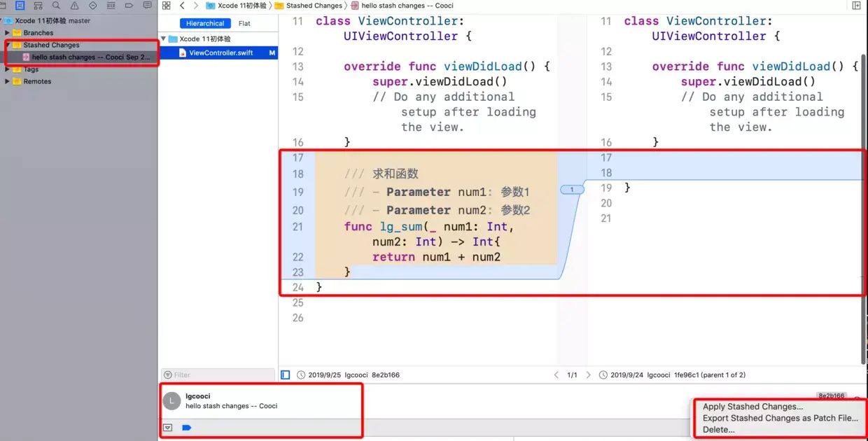Choose Delete... from the context menu

(718, 430)
